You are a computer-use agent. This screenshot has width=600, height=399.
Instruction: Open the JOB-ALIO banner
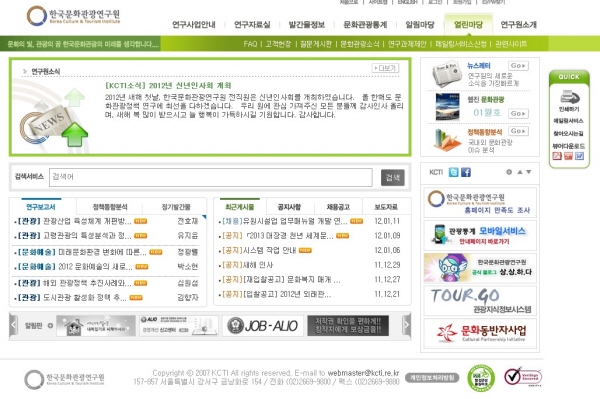coord(262,326)
